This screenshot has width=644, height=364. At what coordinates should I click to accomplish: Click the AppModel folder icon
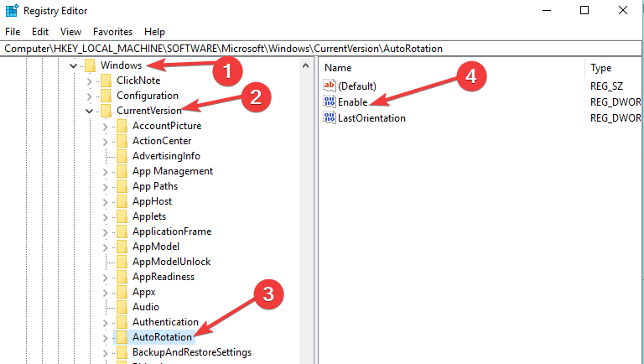coord(122,247)
